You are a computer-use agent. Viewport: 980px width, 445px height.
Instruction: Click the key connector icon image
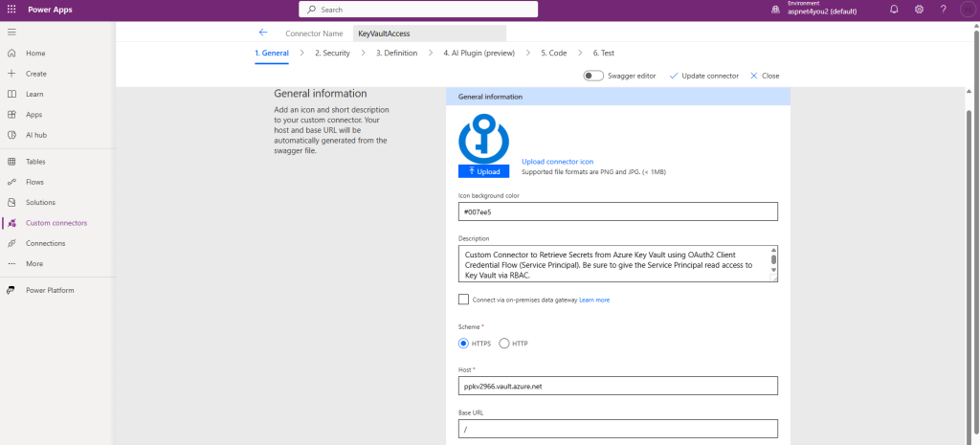click(483, 139)
